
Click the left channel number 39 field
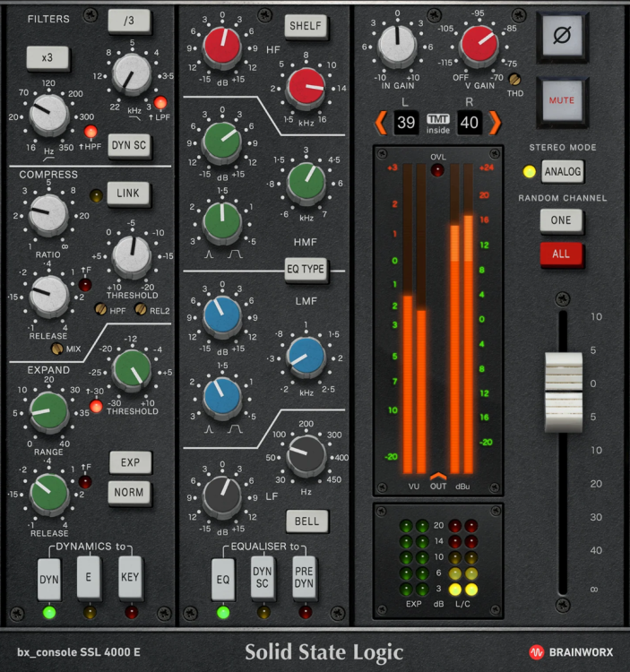tap(405, 123)
